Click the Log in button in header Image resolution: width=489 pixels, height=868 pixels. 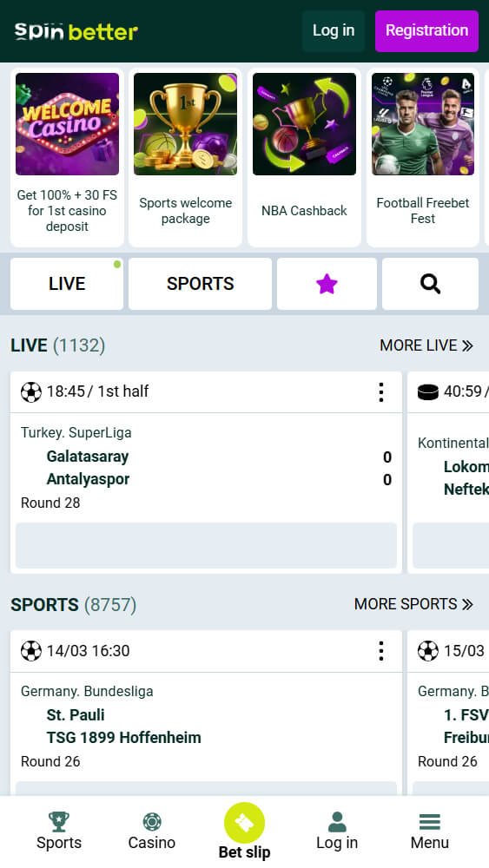(334, 31)
